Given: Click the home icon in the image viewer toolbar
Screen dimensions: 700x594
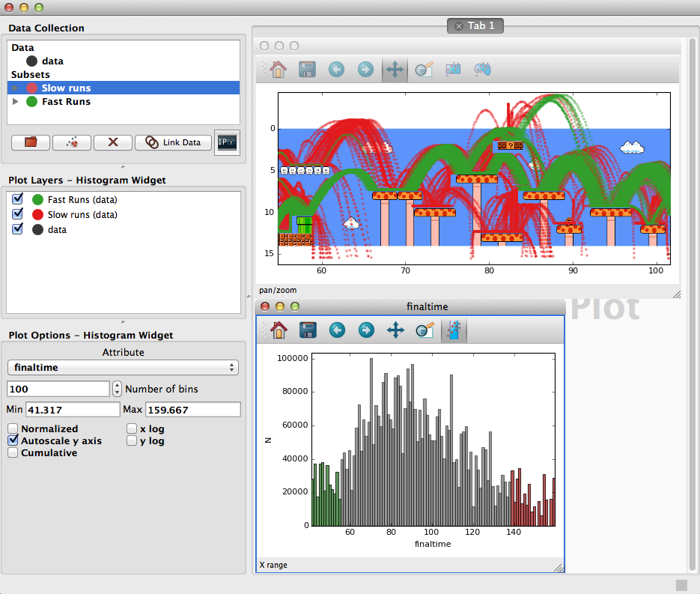Looking at the screenshot, I should coord(278,70).
